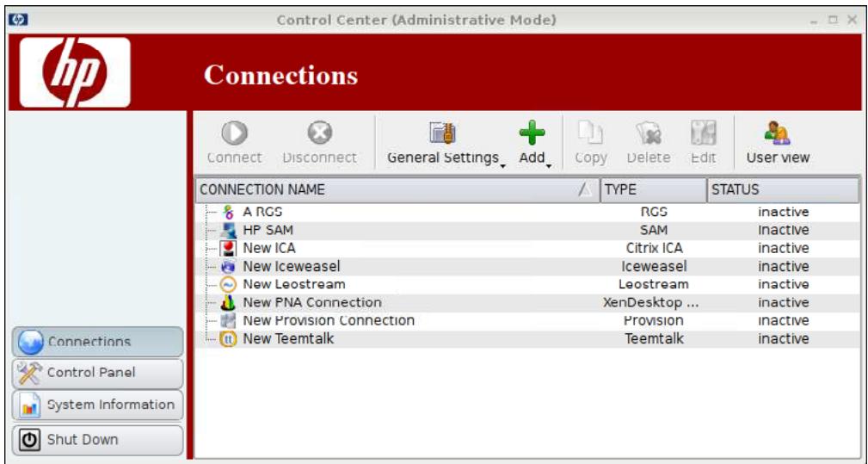This screenshot has width=868, height=464.
Task: Sort by the STATUS column header
Action: pyautogui.click(x=784, y=190)
